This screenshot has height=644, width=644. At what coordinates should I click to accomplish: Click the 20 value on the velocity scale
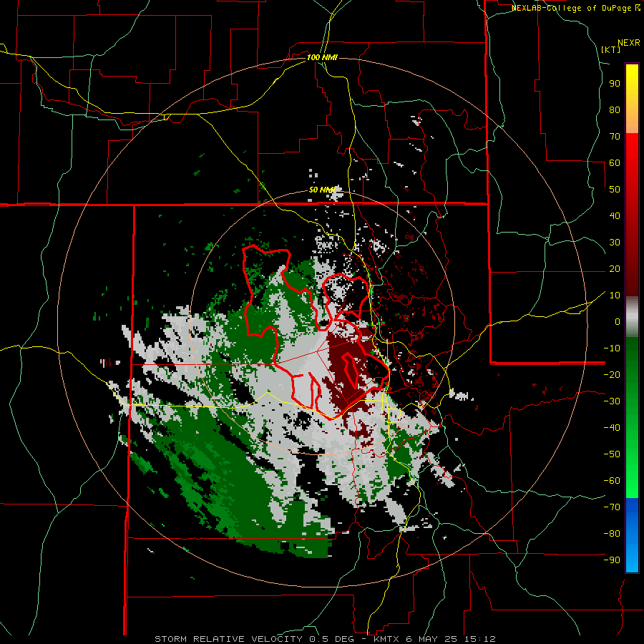pyautogui.click(x=615, y=269)
